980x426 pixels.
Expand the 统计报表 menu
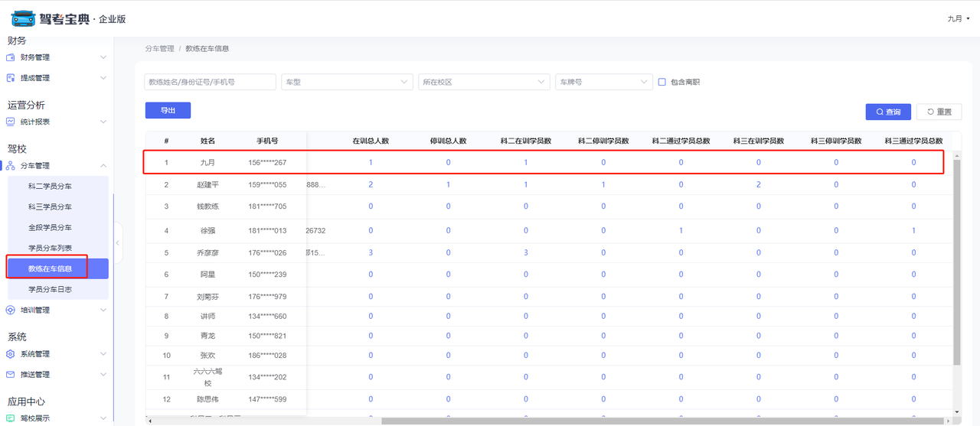tap(103, 122)
